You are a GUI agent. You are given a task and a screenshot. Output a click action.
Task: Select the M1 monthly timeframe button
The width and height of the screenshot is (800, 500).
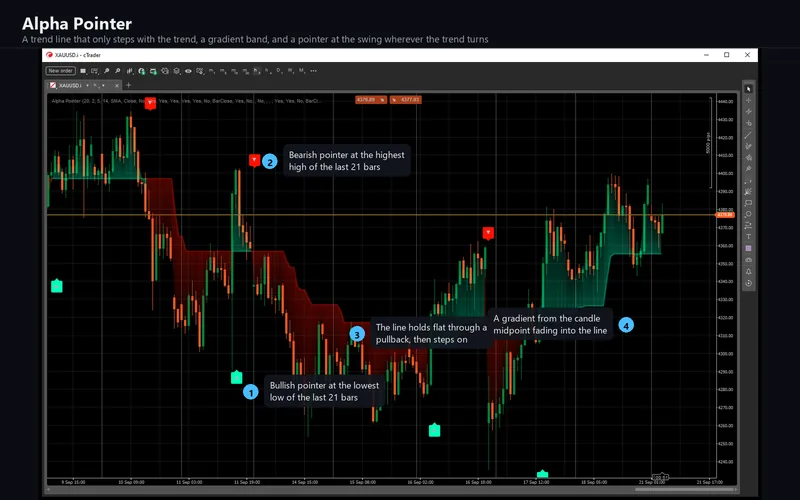[x=302, y=71]
